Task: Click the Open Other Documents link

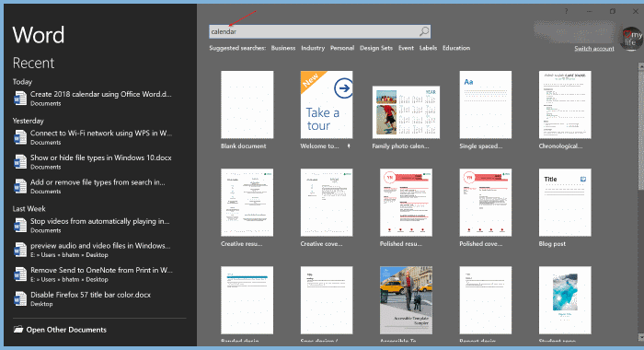Action: 66,330
